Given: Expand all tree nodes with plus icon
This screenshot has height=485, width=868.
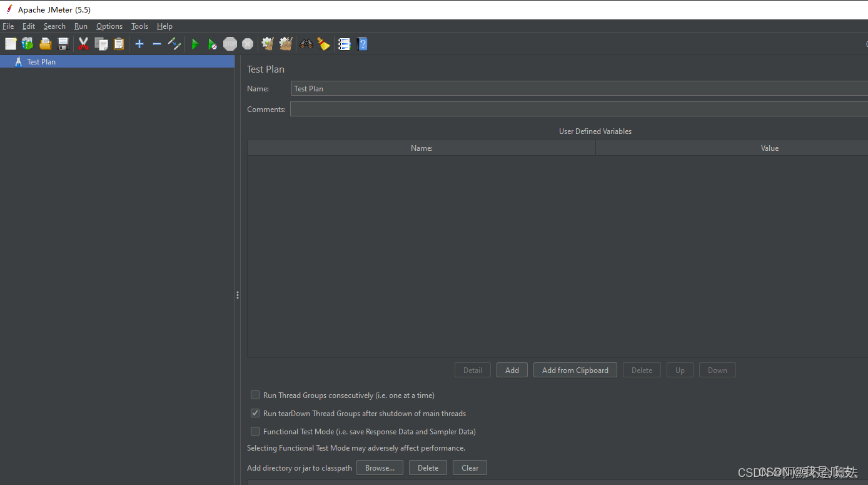Looking at the screenshot, I should click(x=139, y=44).
